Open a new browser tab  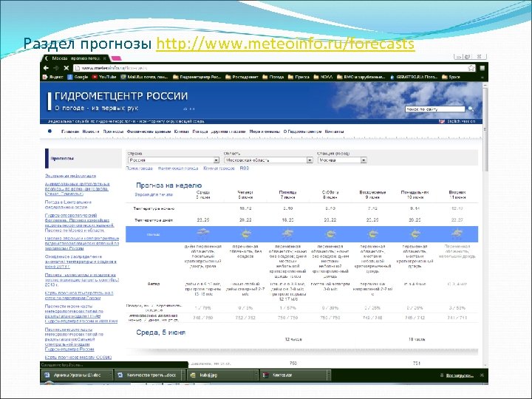116,58
